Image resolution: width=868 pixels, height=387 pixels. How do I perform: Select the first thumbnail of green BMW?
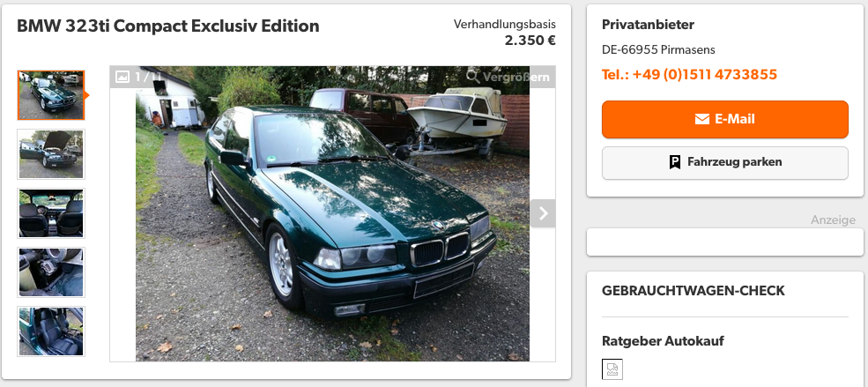point(51,95)
